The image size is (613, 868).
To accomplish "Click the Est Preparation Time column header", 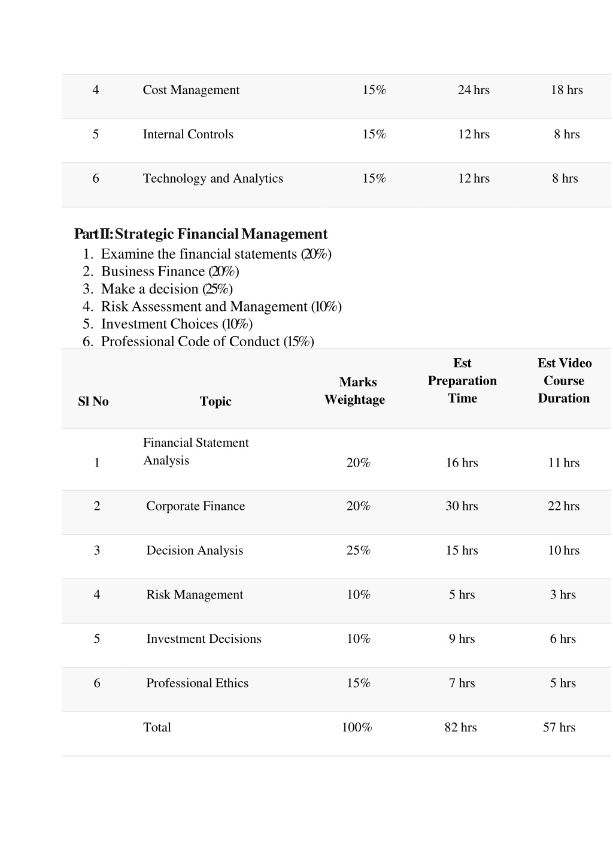I will click(462, 380).
